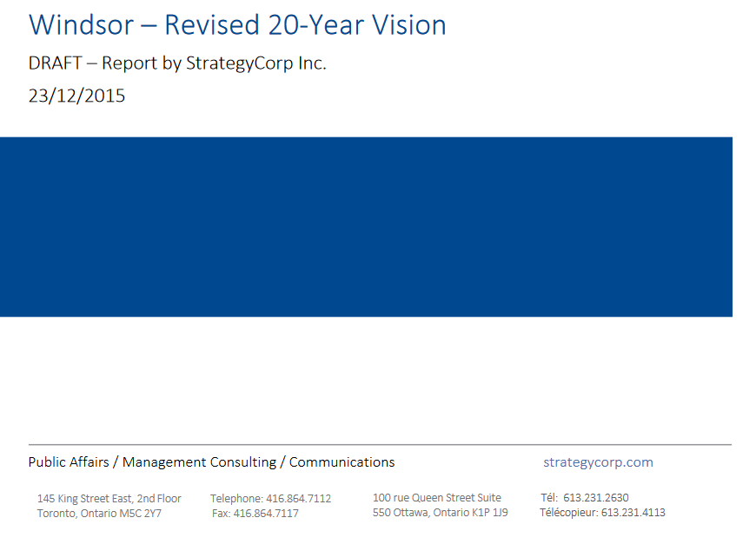Click the address line "145 King Street East, 2nd Floor"
Image resolution: width=756 pixels, height=551 pixels.
click(109, 499)
